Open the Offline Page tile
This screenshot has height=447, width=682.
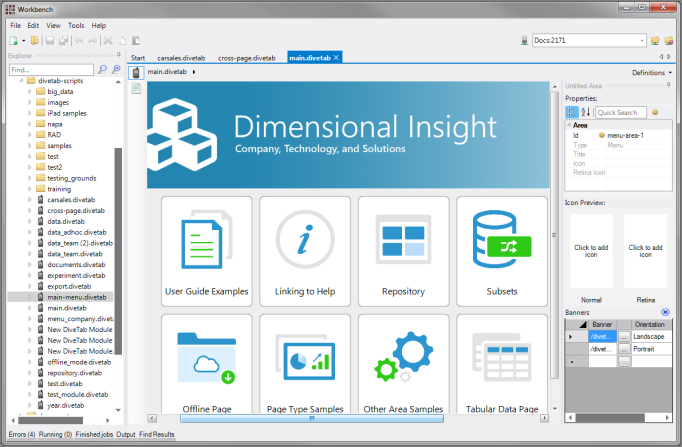pos(207,364)
